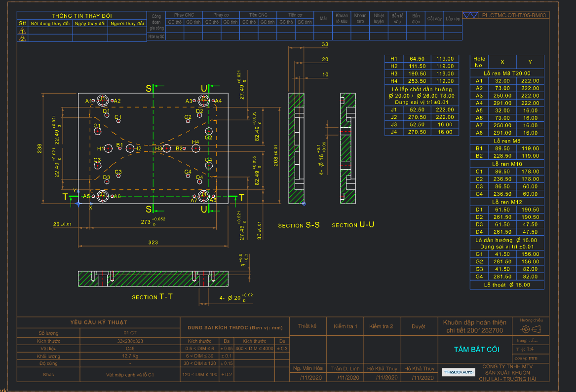This screenshot has height=392, width=576.
Task: Select hole H2 circle in the plan view
Action: (130, 148)
